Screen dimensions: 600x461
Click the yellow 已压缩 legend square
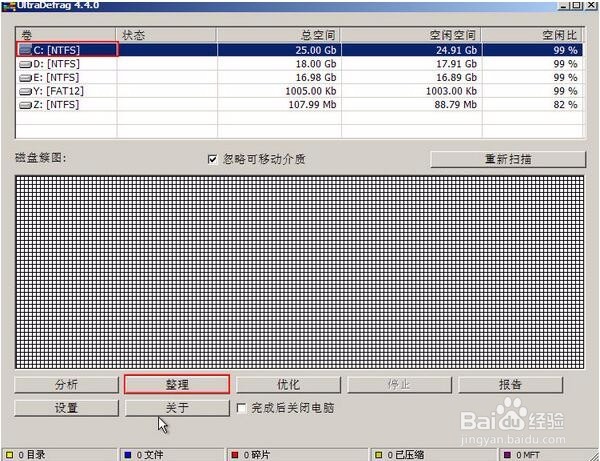click(378, 454)
